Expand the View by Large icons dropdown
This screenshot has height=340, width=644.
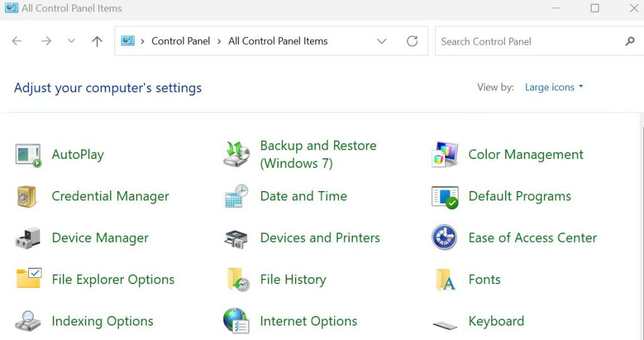pos(554,87)
